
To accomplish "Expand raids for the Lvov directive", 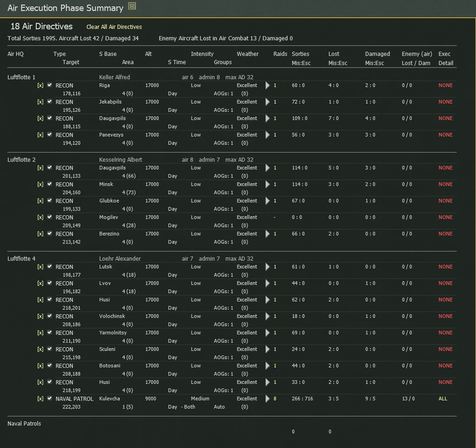I will tap(268, 284).
